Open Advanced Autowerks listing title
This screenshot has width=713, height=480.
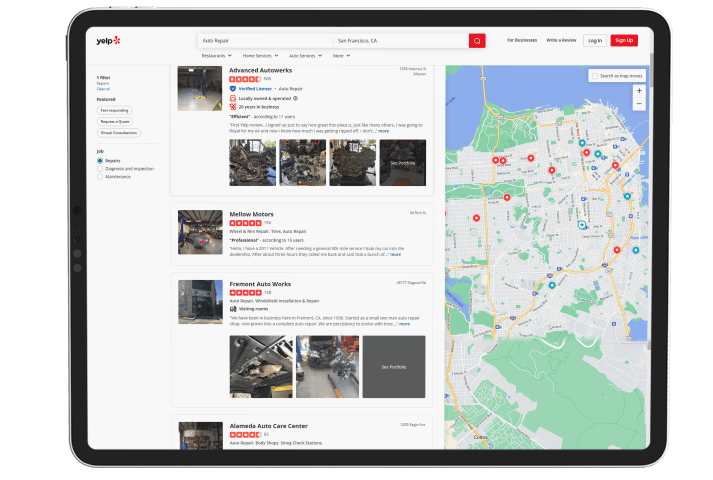coord(261,70)
